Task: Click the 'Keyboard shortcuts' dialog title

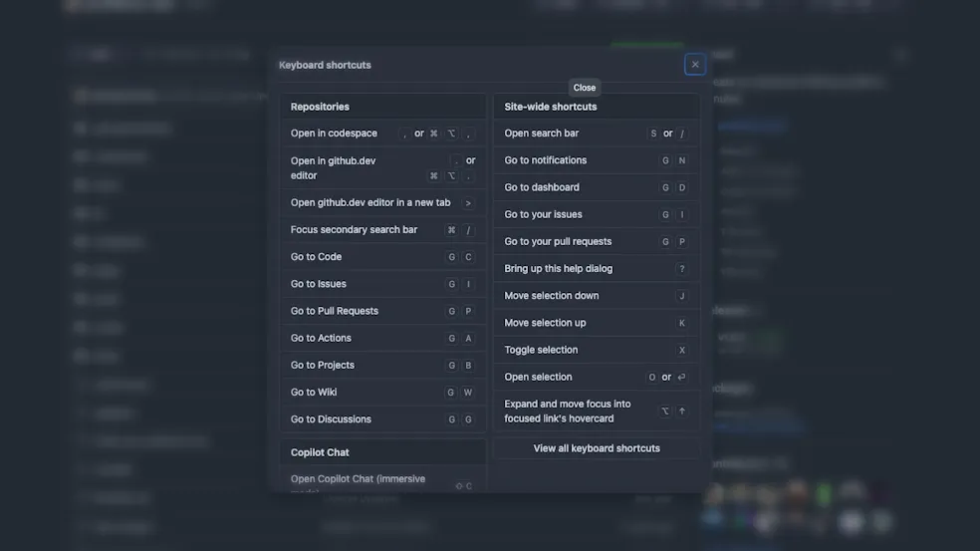Action: point(325,65)
